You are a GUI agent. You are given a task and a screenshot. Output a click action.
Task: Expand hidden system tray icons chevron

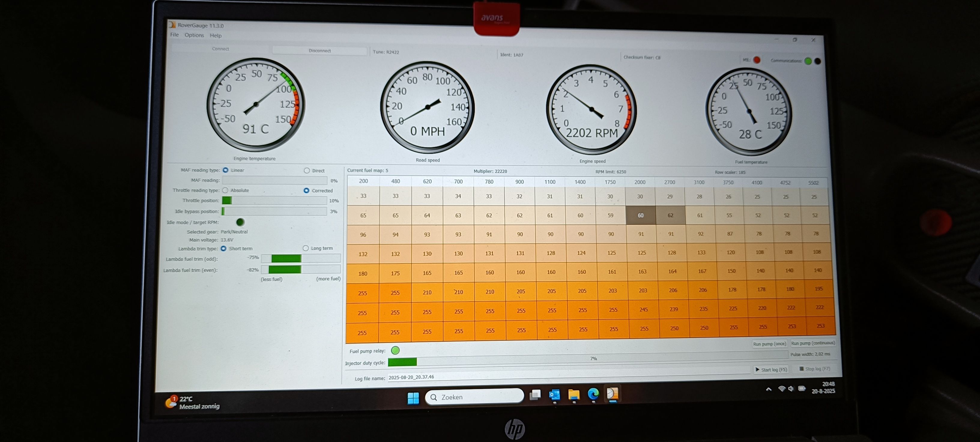click(x=769, y=389)
